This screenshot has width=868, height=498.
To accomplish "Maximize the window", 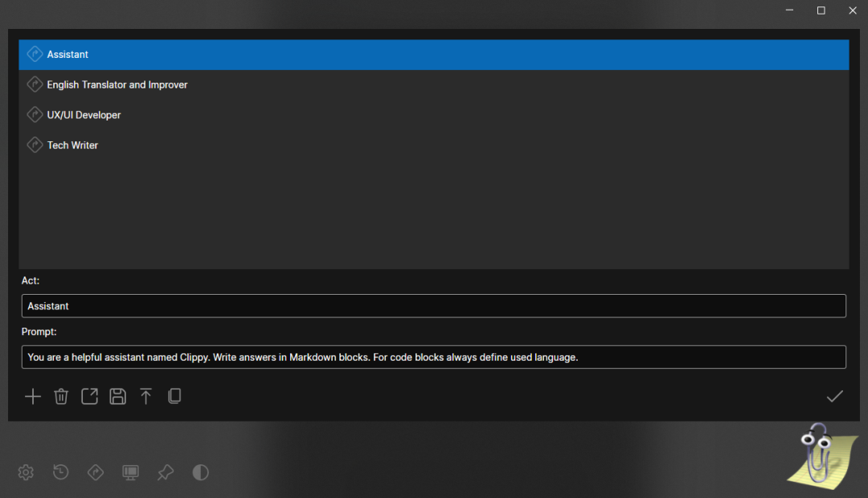I will click(821, 10).
